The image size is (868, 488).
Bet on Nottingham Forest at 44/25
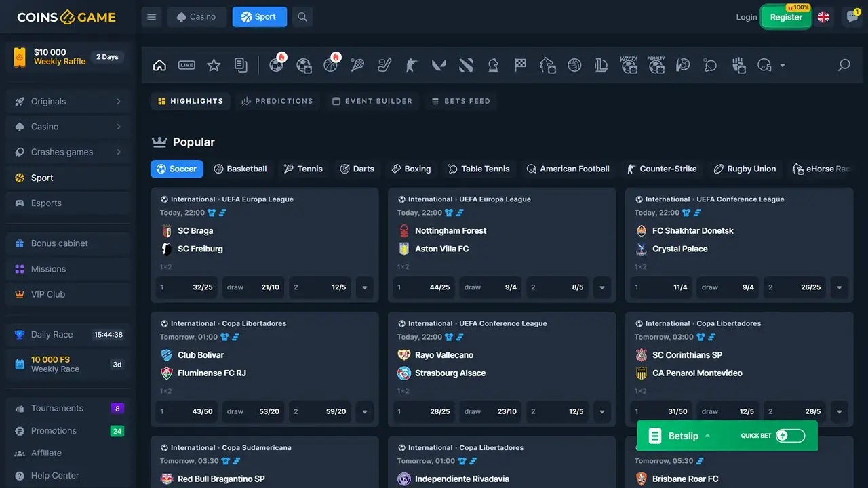click(x=424, y=287)
